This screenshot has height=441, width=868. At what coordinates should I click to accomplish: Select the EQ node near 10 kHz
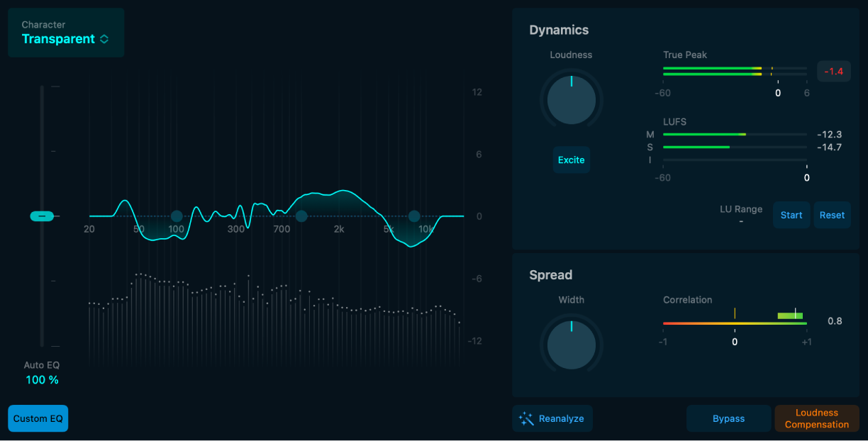415,215
